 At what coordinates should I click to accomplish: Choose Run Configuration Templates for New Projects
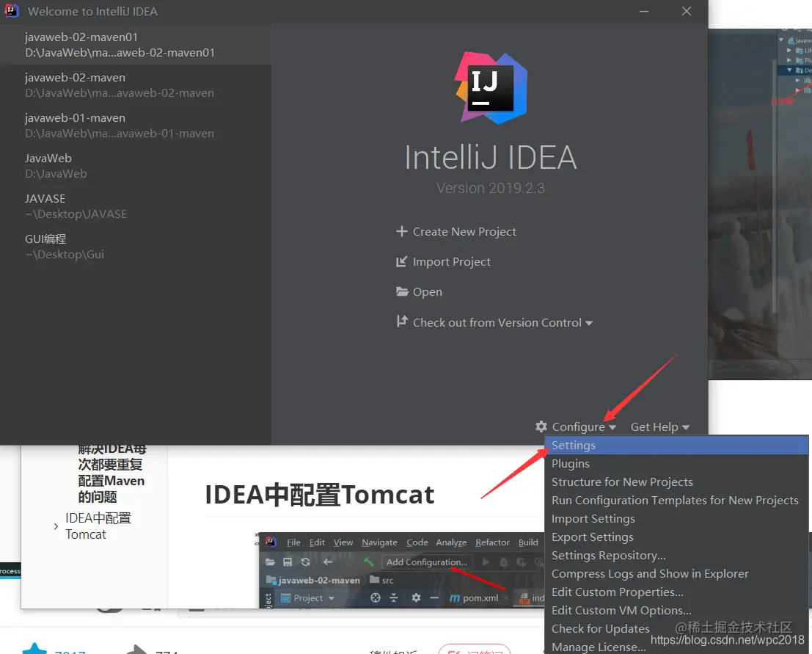pyautogui.click(x=676, y=500)
